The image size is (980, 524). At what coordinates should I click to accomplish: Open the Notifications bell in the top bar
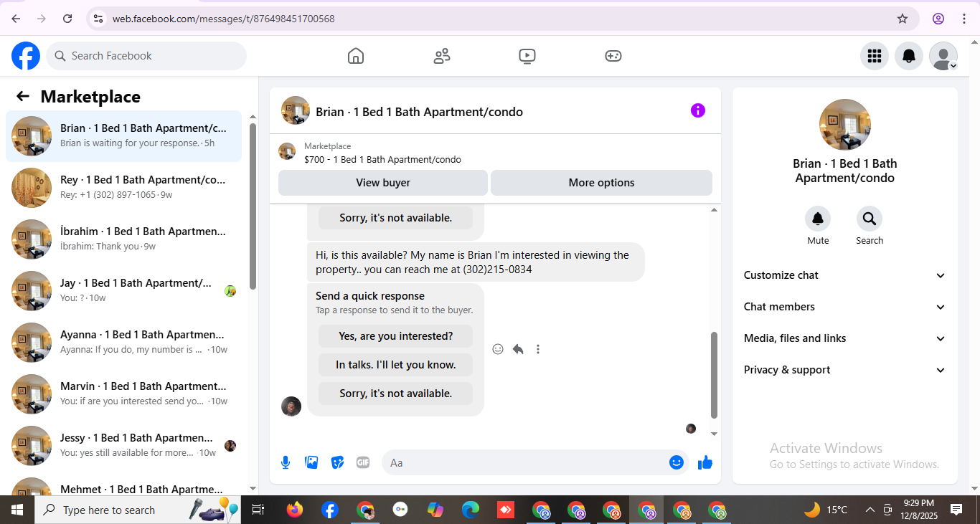(909, 56)
